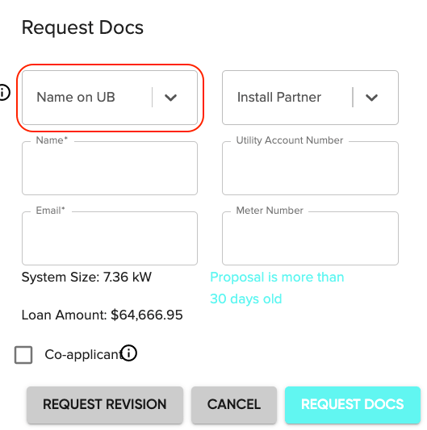Click the Utility Account Number field label
Screen dimensions: 427x430
click(x=290, y=140)
